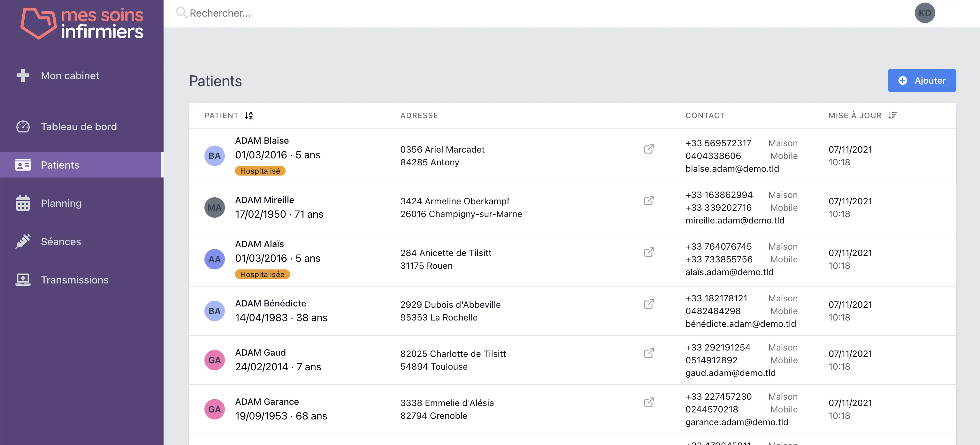This screenshot has height=445, width=980.
Task: Open address link for ADAM Bénédicte
Action: (649, 304)
